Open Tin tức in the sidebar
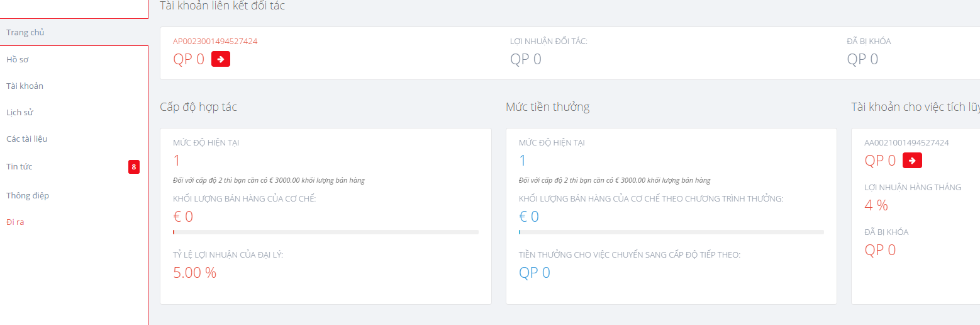 [x=19, y=166]
